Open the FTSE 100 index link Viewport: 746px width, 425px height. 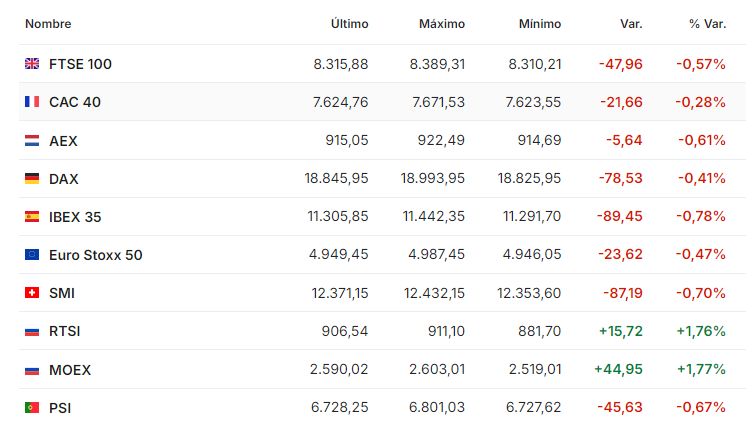tap(80, 64)
